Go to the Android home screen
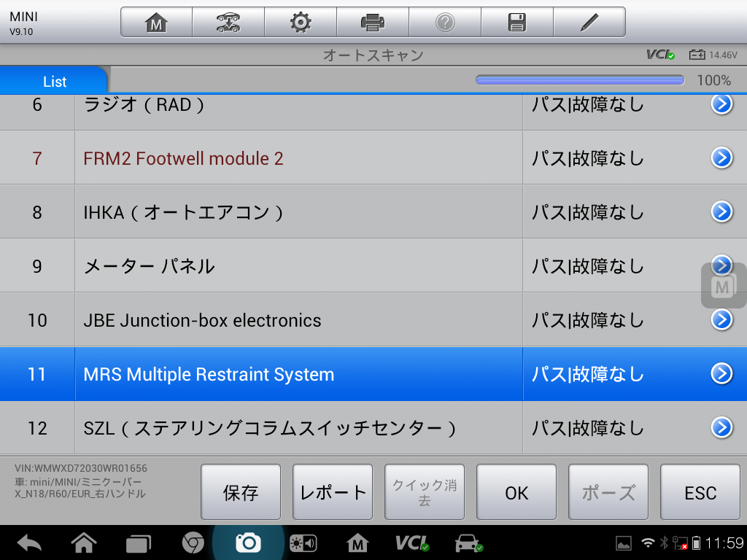 coord(83,542)
